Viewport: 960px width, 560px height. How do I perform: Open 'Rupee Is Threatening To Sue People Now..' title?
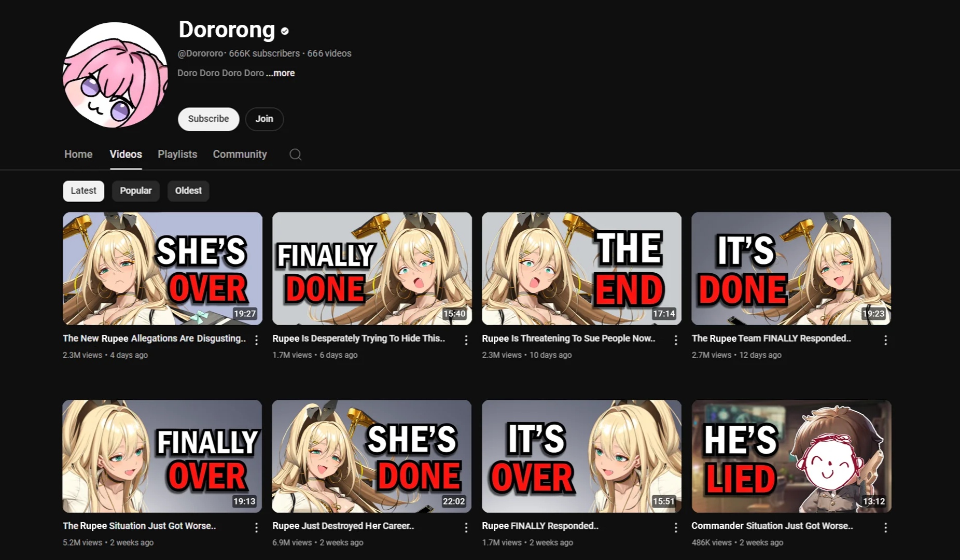(568, 339)
